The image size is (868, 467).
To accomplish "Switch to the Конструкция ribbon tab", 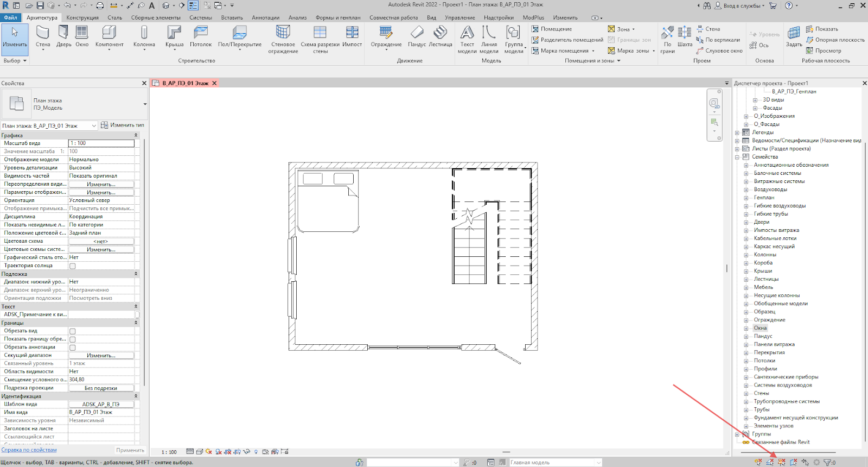I will tap(82, 17).
